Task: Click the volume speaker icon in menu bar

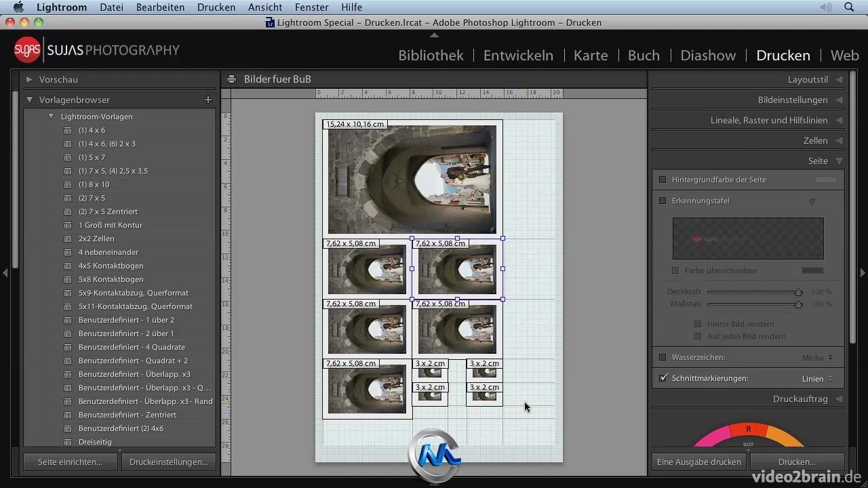Action: 825,7
